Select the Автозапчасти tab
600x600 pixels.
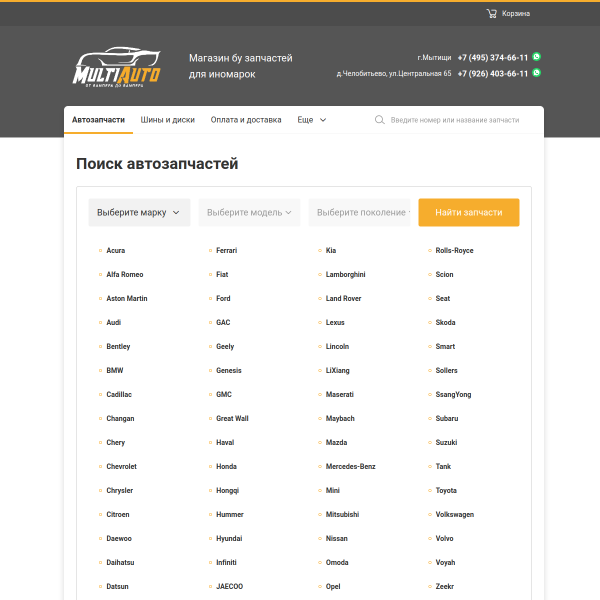click(98, 120)
